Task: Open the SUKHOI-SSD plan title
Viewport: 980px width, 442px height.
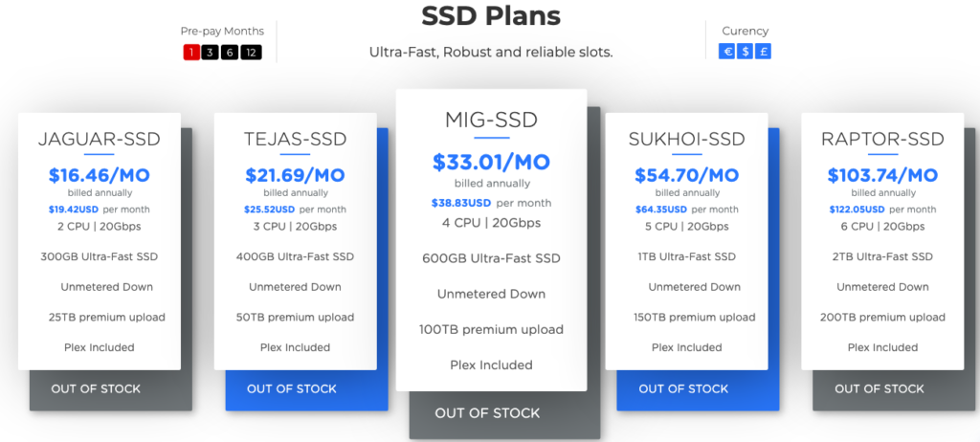Action: 686,139
